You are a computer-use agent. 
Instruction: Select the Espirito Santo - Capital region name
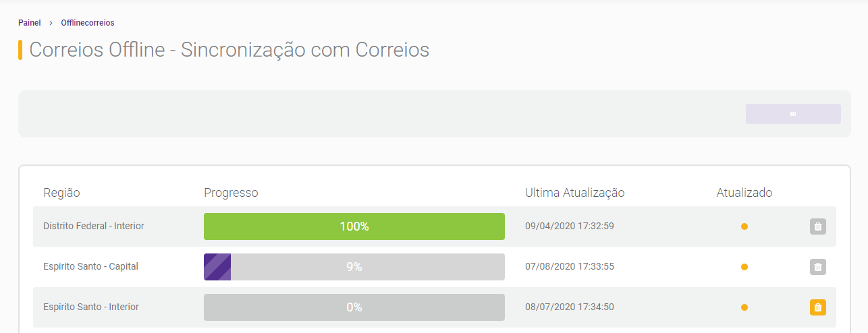90,267
